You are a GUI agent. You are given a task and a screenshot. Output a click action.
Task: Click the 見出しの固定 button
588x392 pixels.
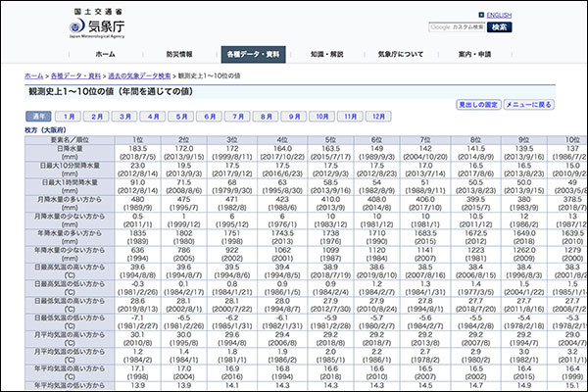pos(478,104)
